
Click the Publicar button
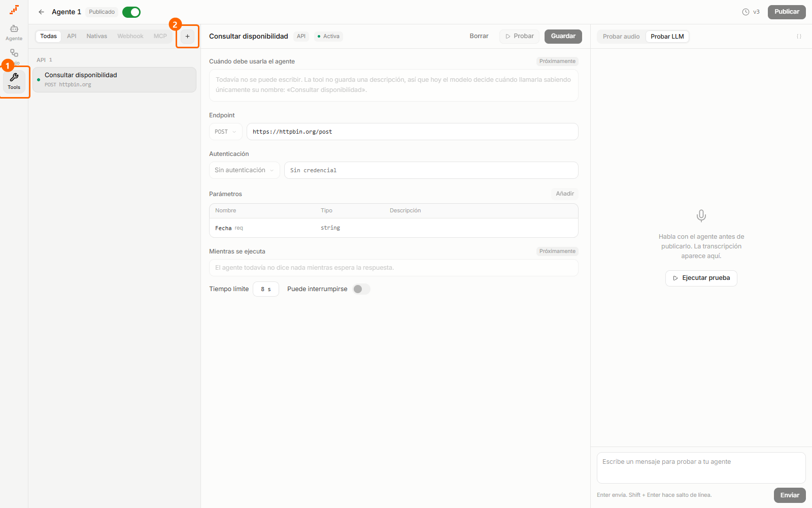click(787, 12)
